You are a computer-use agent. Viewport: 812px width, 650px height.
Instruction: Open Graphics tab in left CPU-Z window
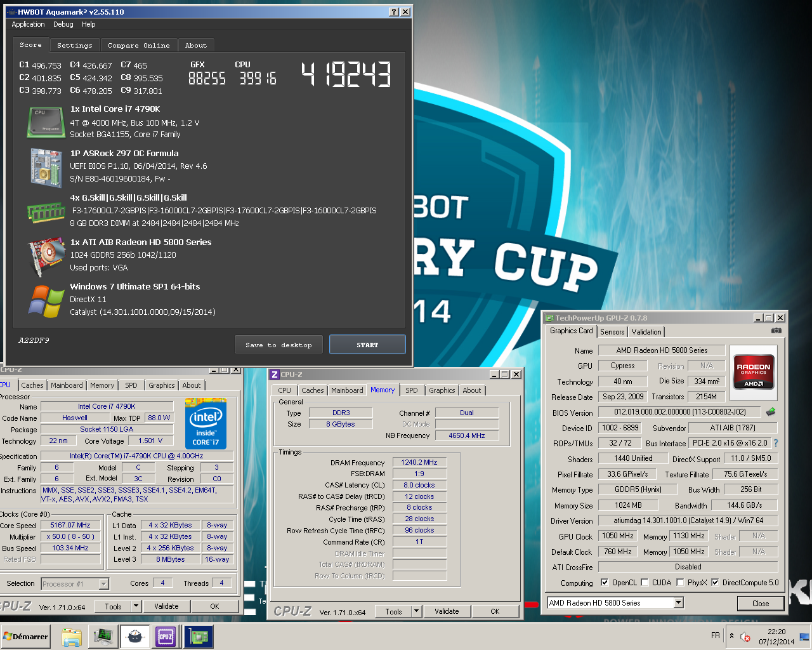click(x=162, y=385)
